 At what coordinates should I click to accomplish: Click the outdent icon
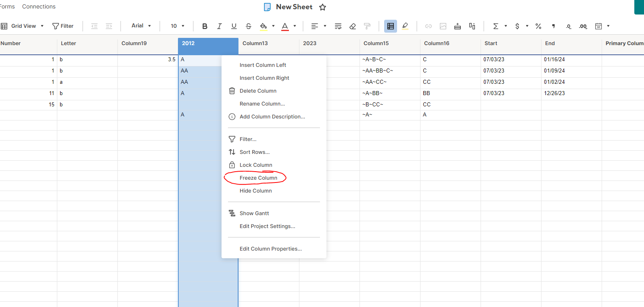pos(94,26)
